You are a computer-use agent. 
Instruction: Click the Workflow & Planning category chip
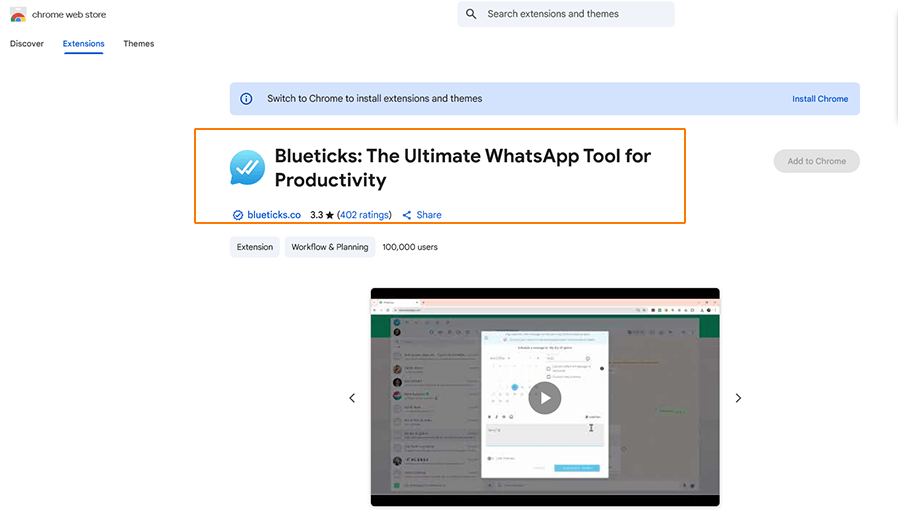pos(330,247)
